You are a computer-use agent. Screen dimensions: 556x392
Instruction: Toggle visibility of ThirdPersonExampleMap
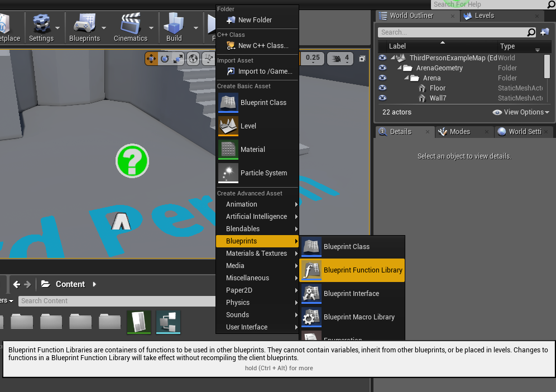click(x=382, y=58)
